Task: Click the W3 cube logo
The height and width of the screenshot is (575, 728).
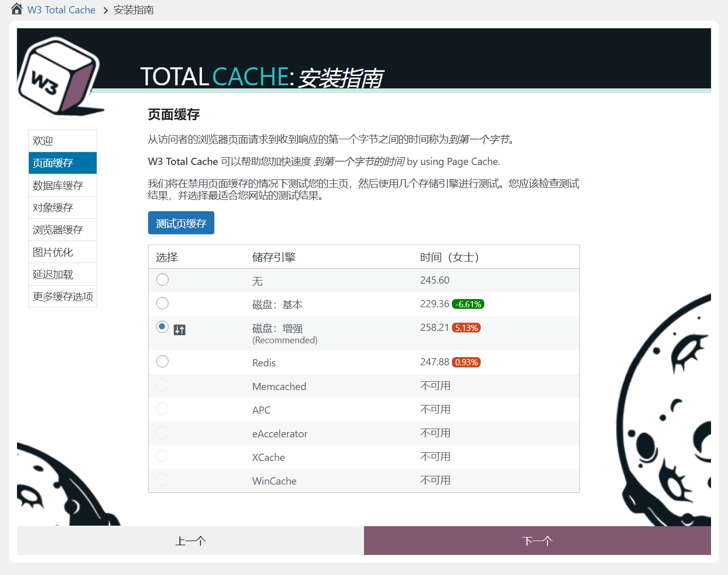Action: (58, 76)
